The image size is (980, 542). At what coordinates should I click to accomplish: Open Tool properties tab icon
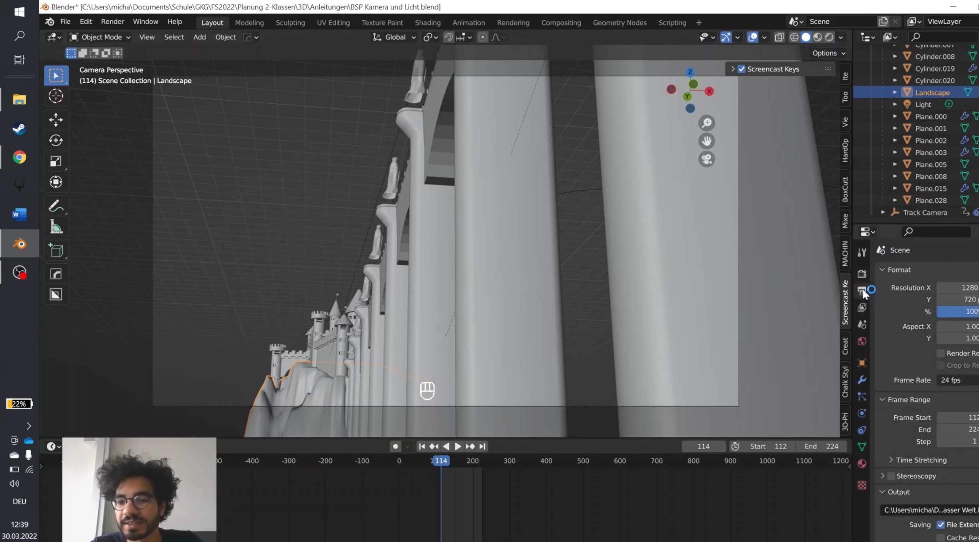(862, 252)
